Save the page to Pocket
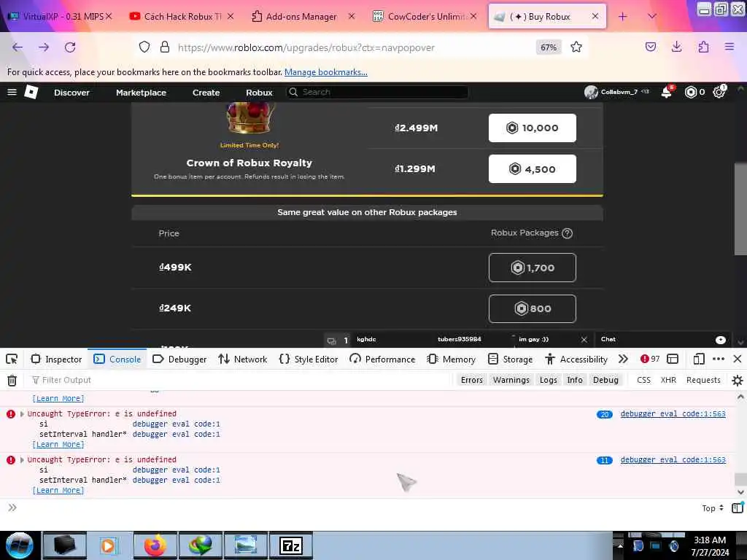 click(x=651, y=47)
